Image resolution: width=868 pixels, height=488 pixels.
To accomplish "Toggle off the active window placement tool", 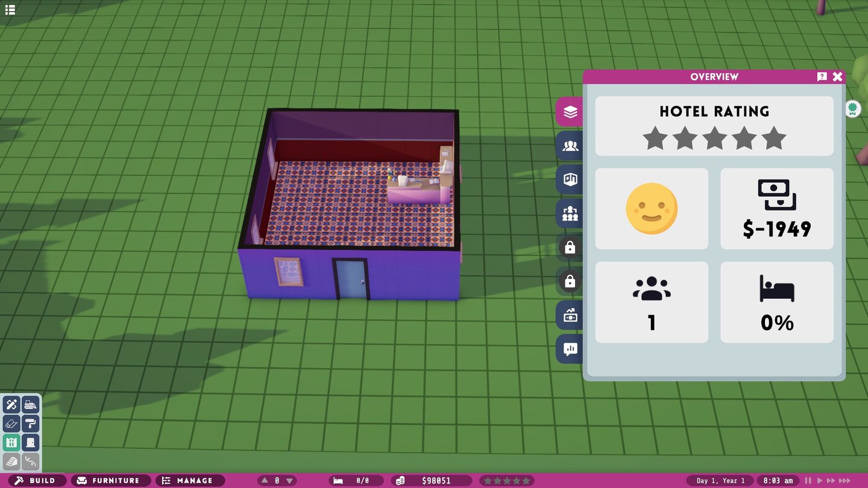I will [12, 442].
